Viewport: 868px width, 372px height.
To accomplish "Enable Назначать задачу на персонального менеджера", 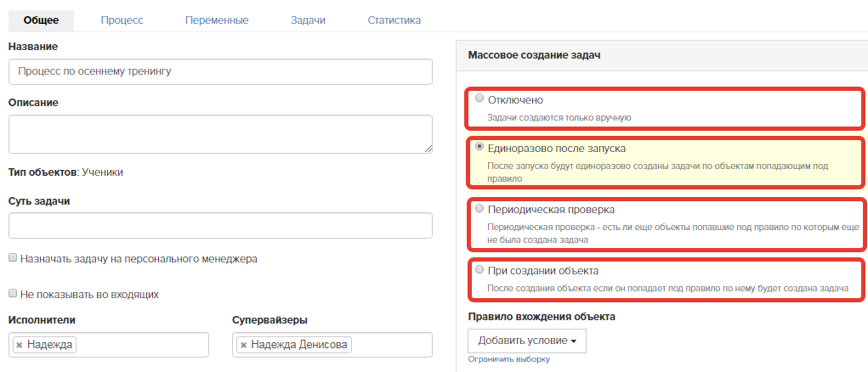I will coord(13,257).
